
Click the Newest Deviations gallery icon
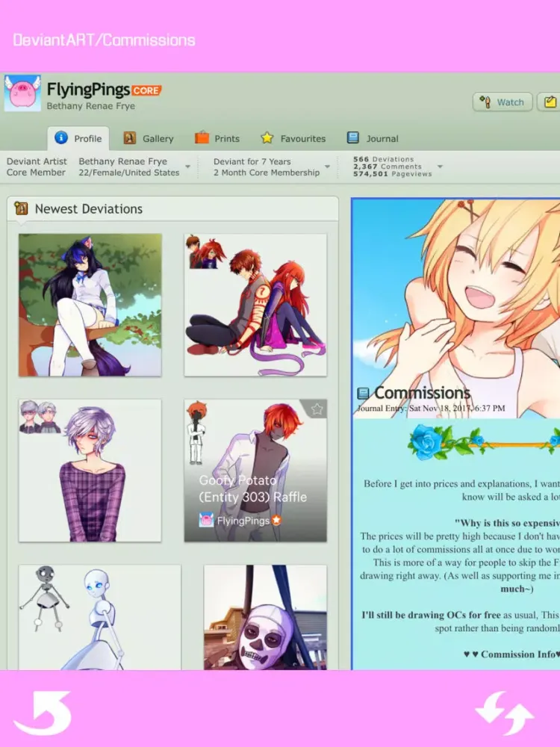click(x=21, y=208)
